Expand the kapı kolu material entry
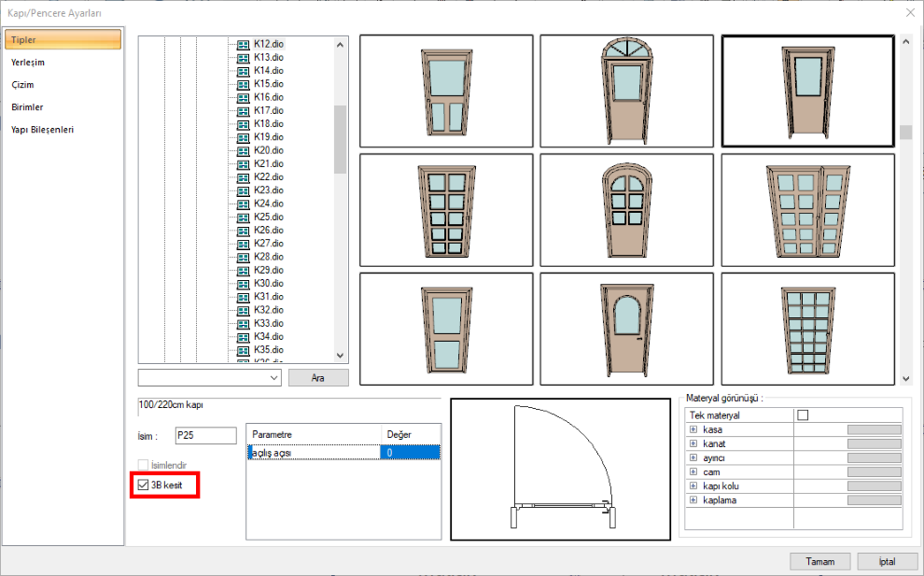The height and width of the screenshot is (576, 924). 693,486
